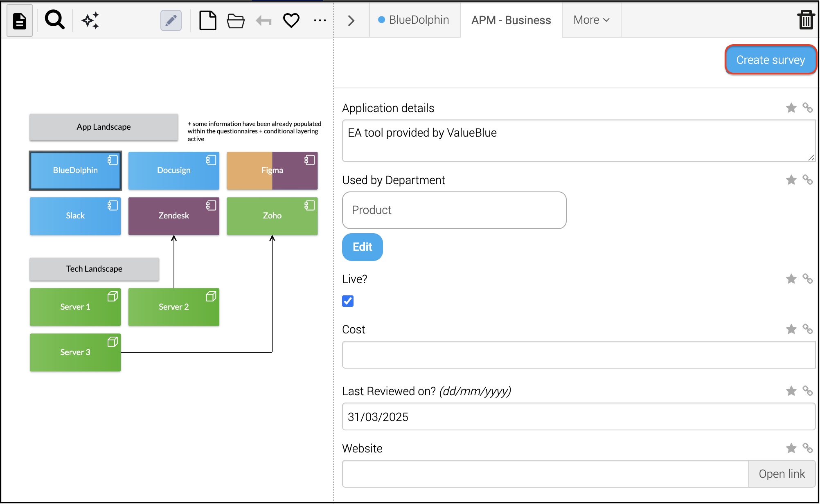The height and width of the screenshot is (504, 820).
Task: Star the Cost field
Action: point(791,329)
